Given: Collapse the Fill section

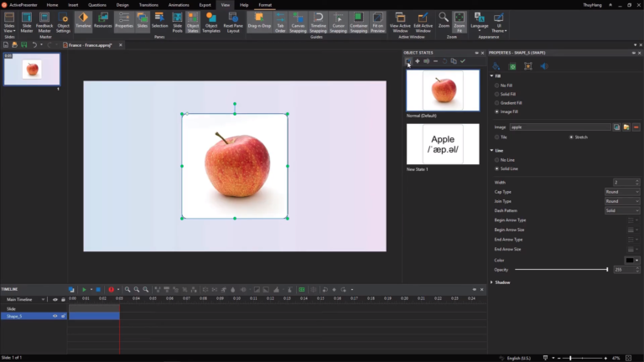Looking at the screenshot, I should tap(491, 76).
